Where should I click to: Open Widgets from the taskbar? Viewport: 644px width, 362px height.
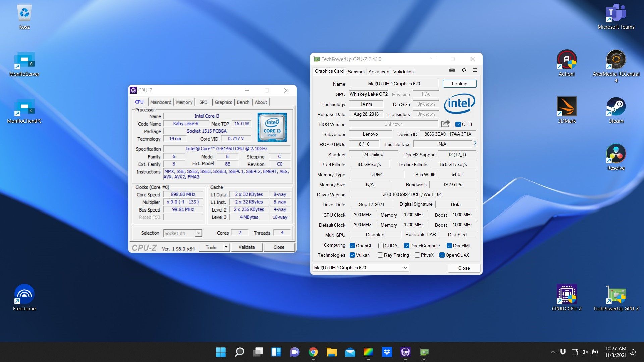tap(276, 352)
